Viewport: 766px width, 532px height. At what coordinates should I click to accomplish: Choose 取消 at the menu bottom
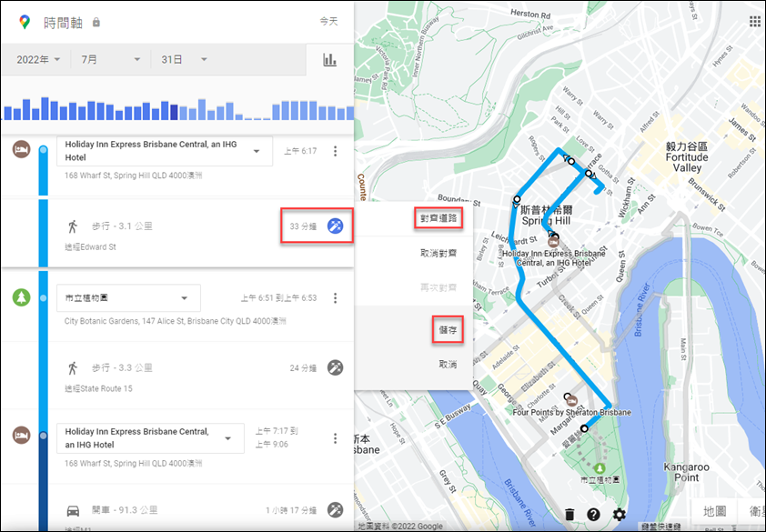pos(448,365)
